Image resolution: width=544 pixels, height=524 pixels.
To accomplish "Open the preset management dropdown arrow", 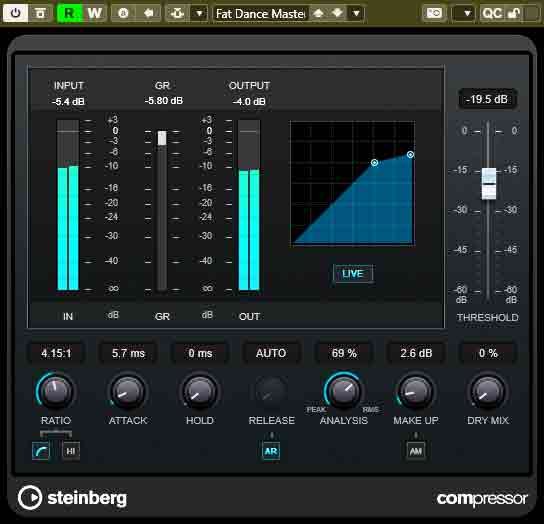I will pos(356,14).
